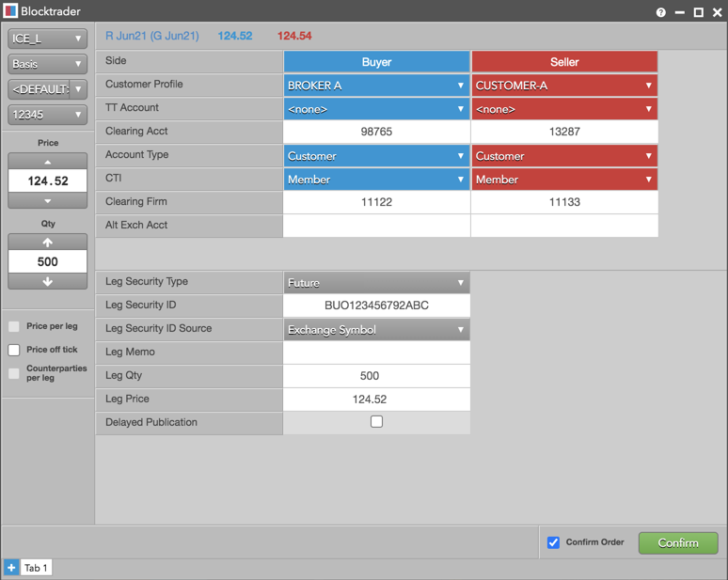
Task: Maximize the Blocktrader window
Action: tap(698, 12)
